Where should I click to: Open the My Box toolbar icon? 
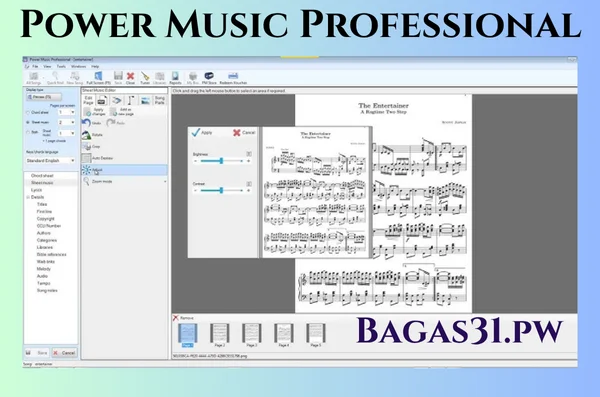point(193,78)
